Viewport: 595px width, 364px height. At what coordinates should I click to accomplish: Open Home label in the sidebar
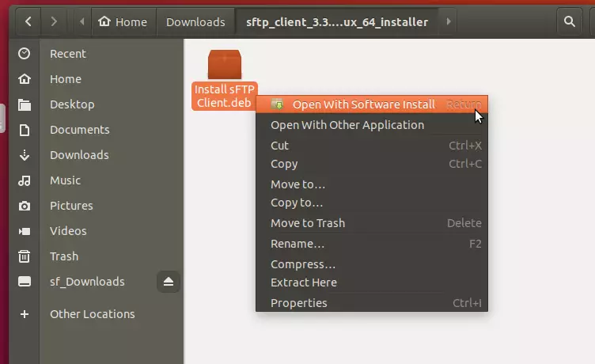pyautogui.click(x=66, y=79)
